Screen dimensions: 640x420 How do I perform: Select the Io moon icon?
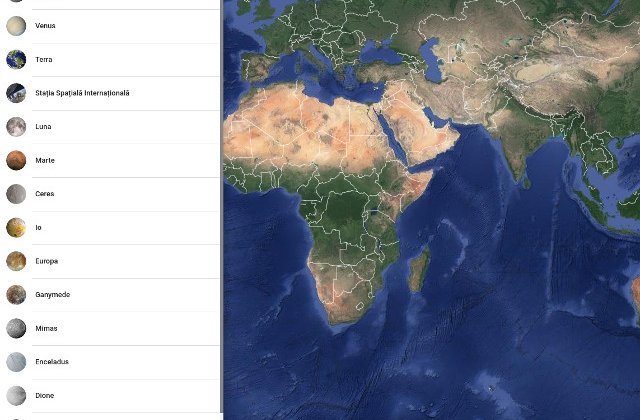point(16,227)
